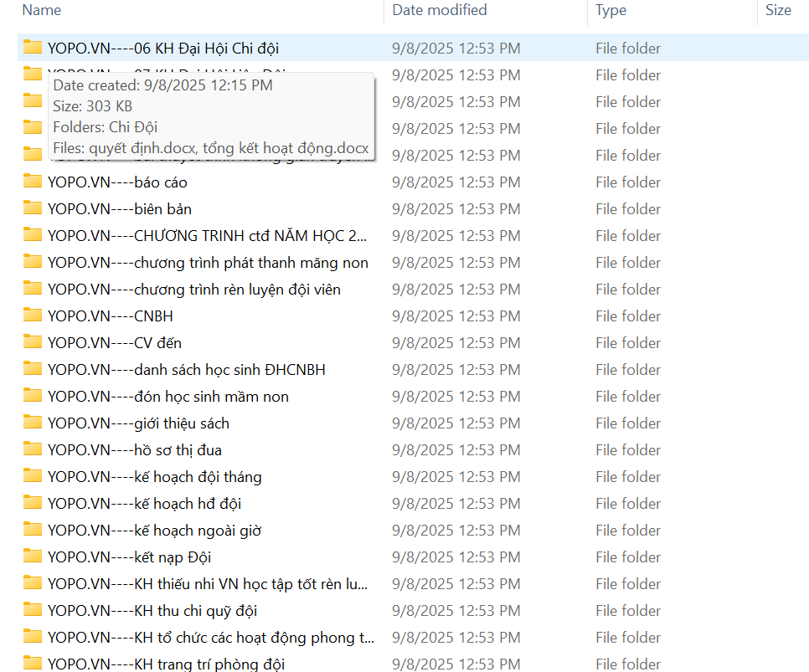Select the 'chương trình phát thanh măng non' folder
The image size is (809, 672).
pyautogui.click(x=208, y=263)
